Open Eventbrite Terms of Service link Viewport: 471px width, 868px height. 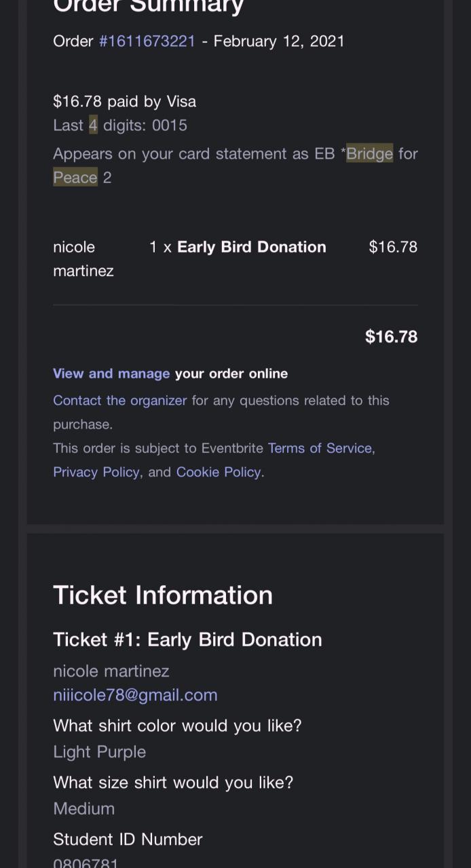click(x=320, y=448)
